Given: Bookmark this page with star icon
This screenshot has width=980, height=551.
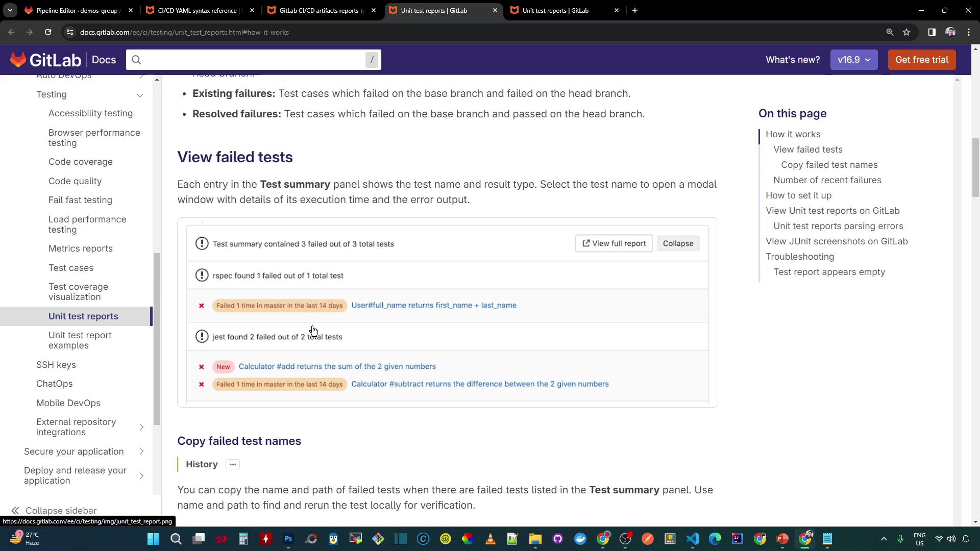Looking at the screenshot, I should [x=906, y=32].
